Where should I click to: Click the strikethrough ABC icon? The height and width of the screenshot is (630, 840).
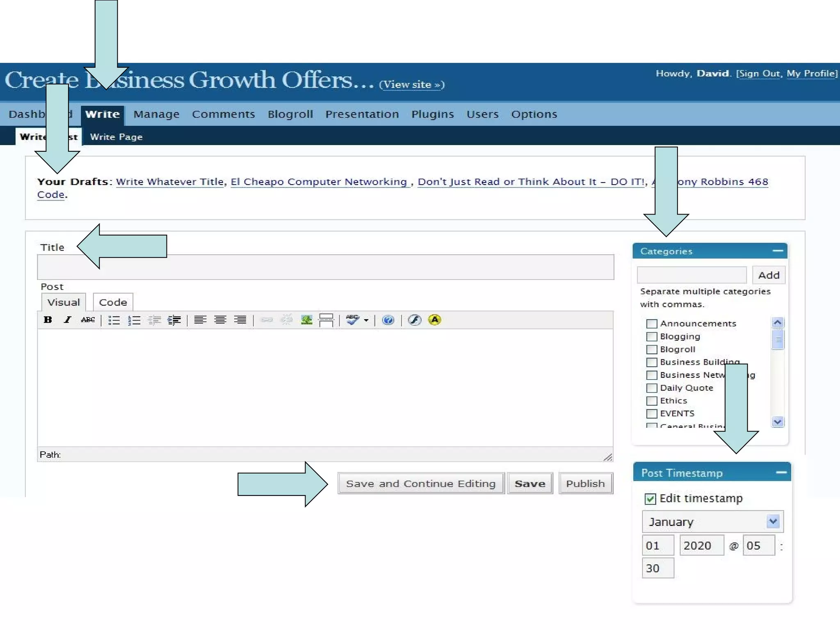[88, 320]
